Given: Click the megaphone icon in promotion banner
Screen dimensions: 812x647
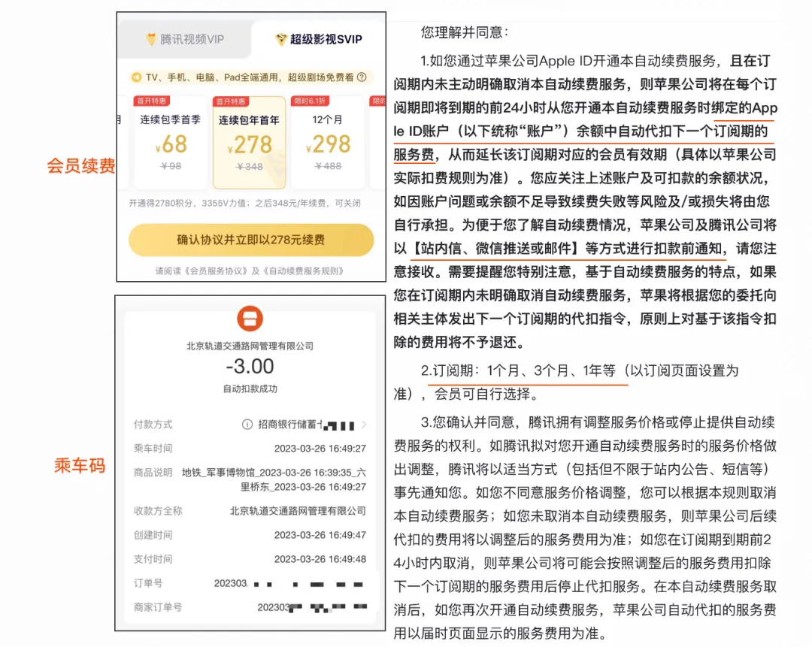Looking at the screenshot, I should [138, 77].
